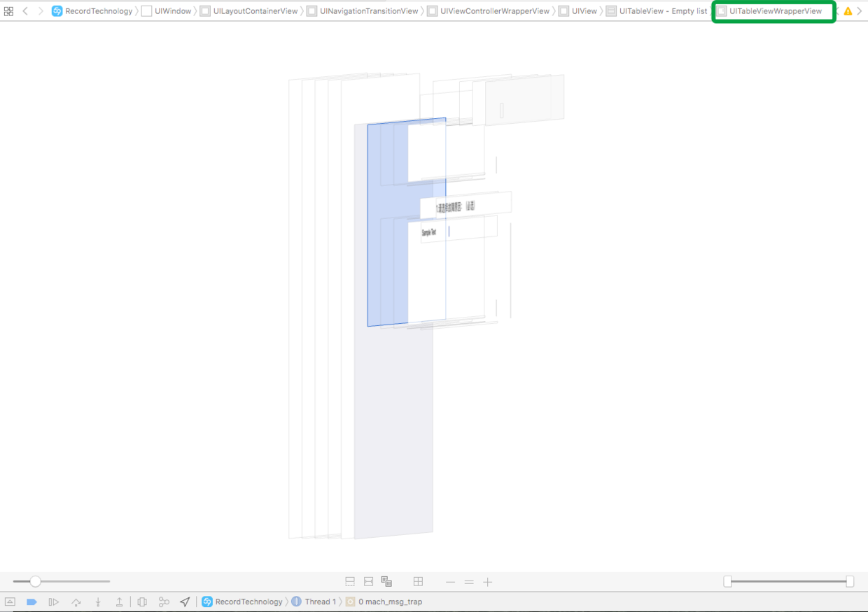The height and width of the screenshot is (612, 868).
Task: Click the step over icon
Action: pos(76,602)
